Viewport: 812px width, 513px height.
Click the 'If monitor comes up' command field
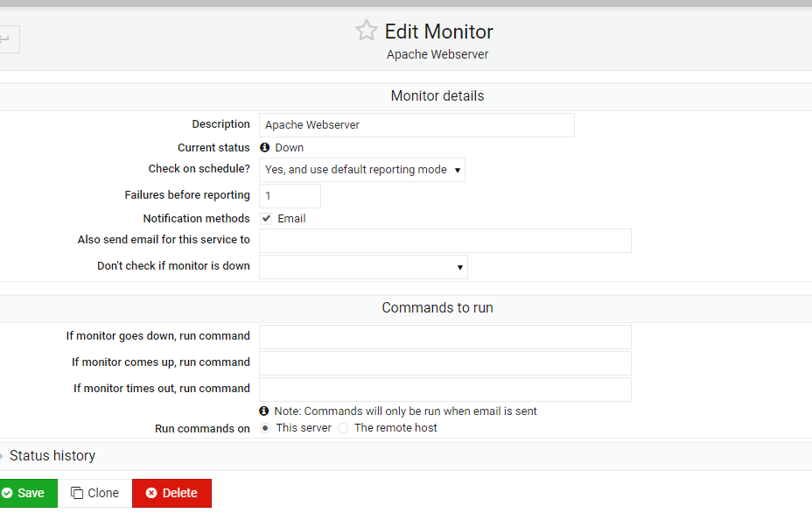coord(445,363)
